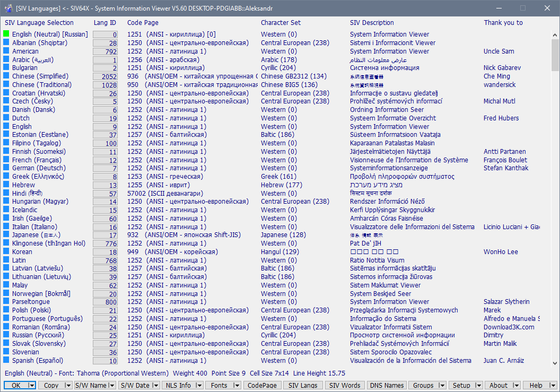
Task: Click the square icon next to Spanish (Español)
Action: click(x=6, y=360)
